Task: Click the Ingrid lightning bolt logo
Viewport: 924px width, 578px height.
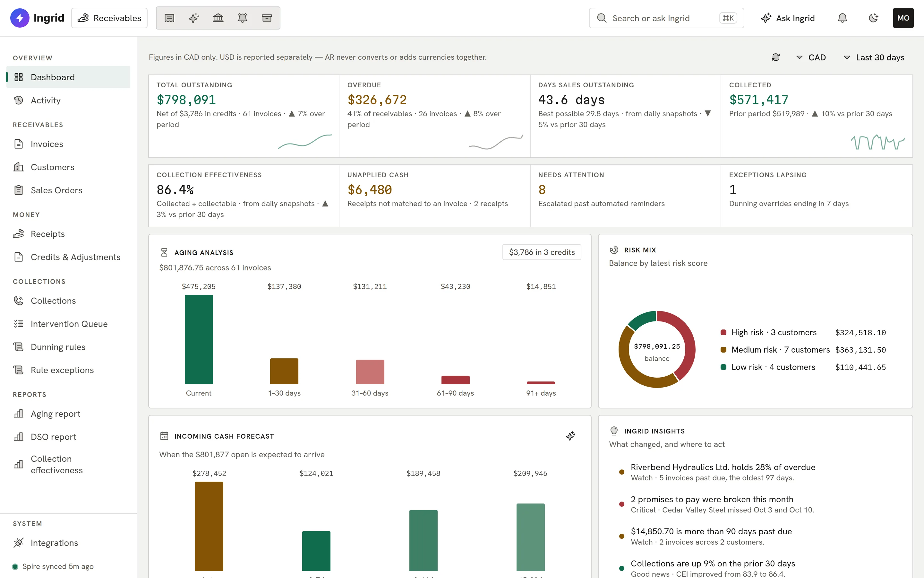Action: (x=20, y=18)
